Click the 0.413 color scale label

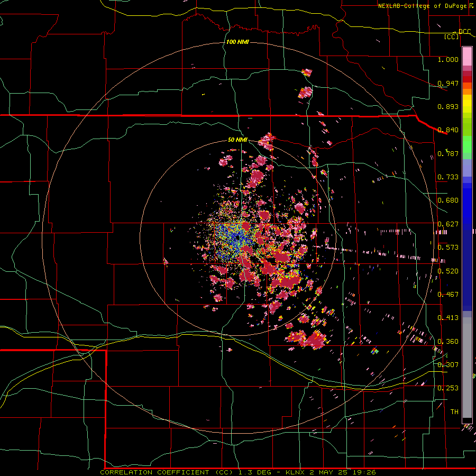(448, 318)
